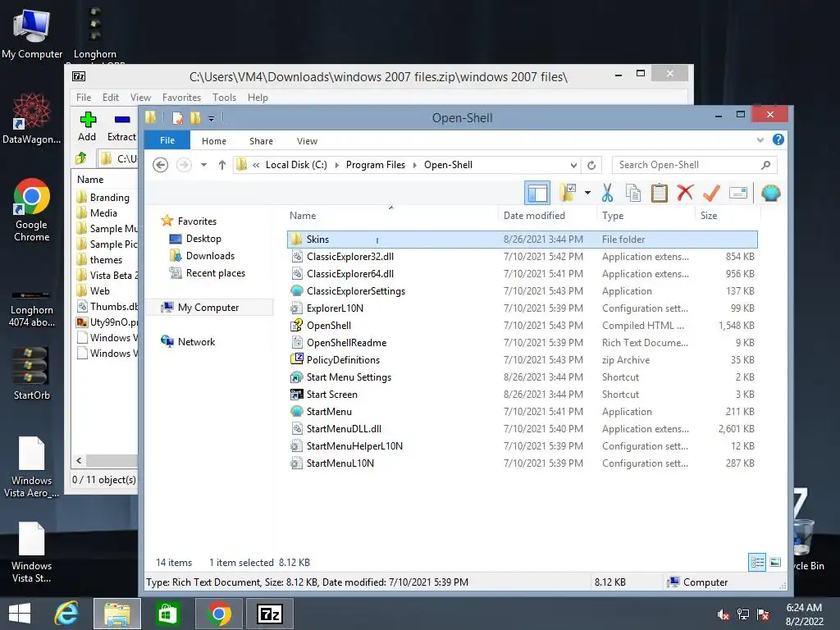The height and width of the screenshot is (630, 840).
Task: Click the volume muted tray icon
Action: [x=724, y=614]
